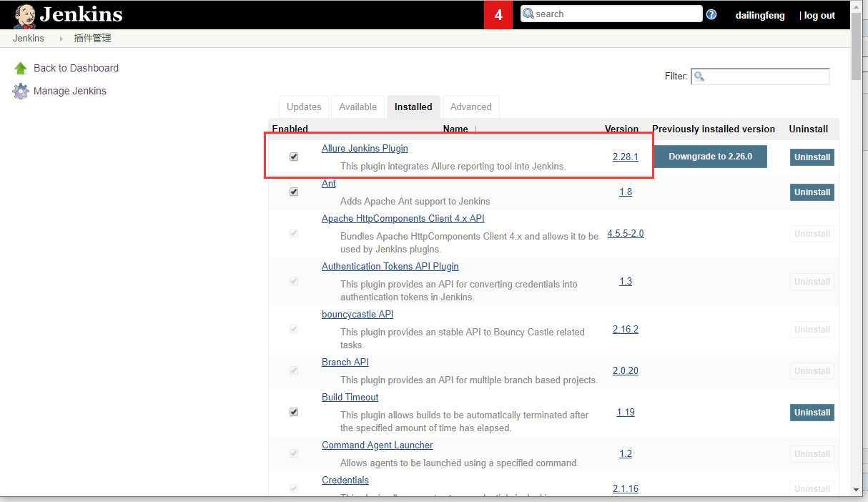Open Manage Jenkins link

point(70,91)
